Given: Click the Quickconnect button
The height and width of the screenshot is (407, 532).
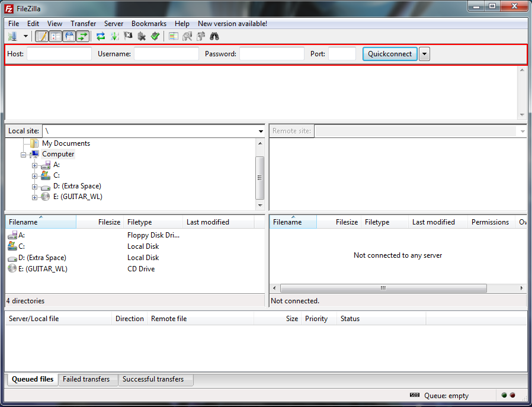Looking at the screenshot, I should tap(390, 54).
